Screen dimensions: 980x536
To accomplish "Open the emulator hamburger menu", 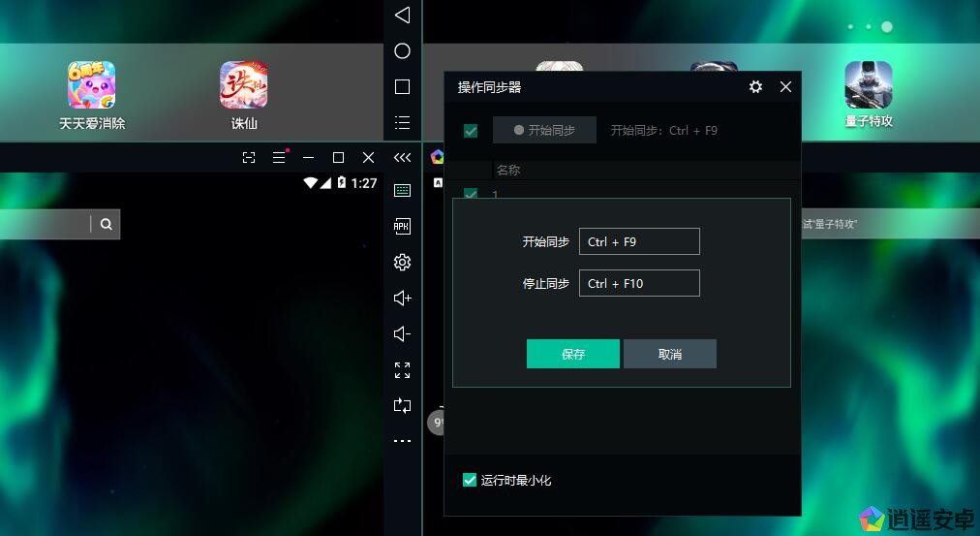I will [279, 157].
